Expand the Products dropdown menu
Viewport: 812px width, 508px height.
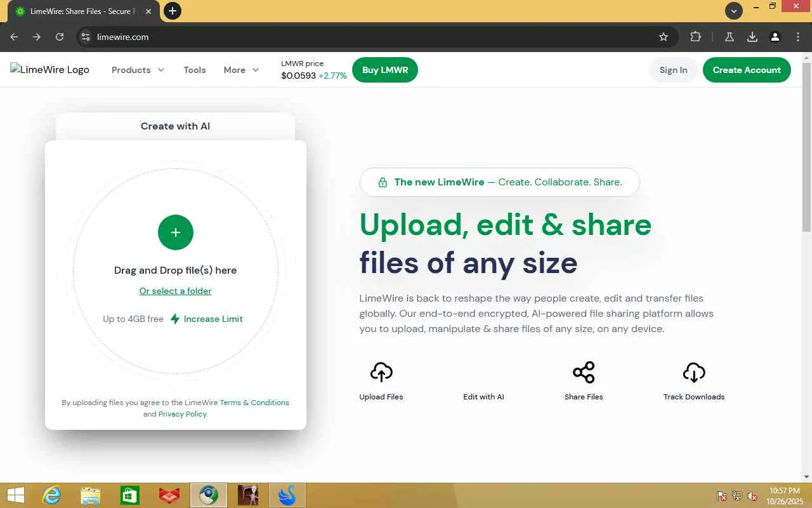pos(138,70)
